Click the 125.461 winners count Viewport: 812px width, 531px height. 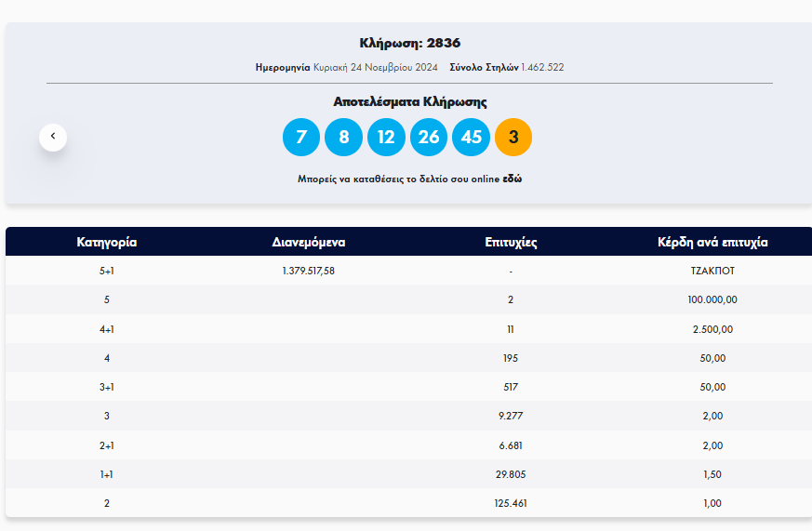511,503
